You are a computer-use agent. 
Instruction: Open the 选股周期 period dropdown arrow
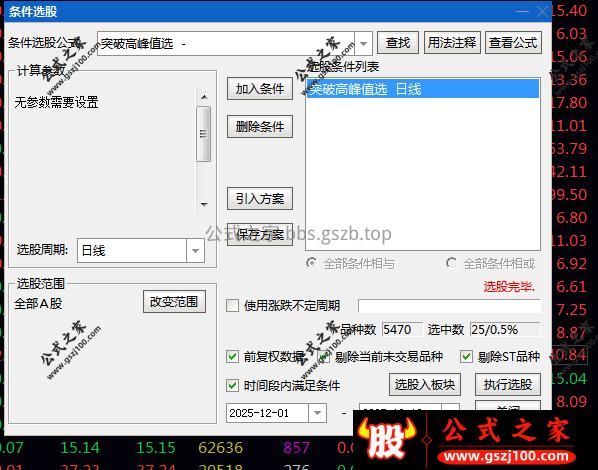pyautogui.click(x=195, y=251)
